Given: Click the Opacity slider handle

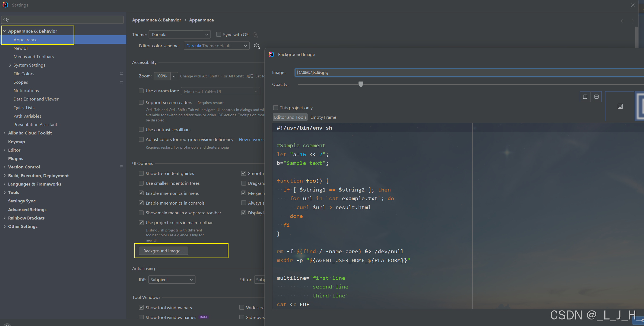Looking at the screenshot, I should [x=361, y=84].
